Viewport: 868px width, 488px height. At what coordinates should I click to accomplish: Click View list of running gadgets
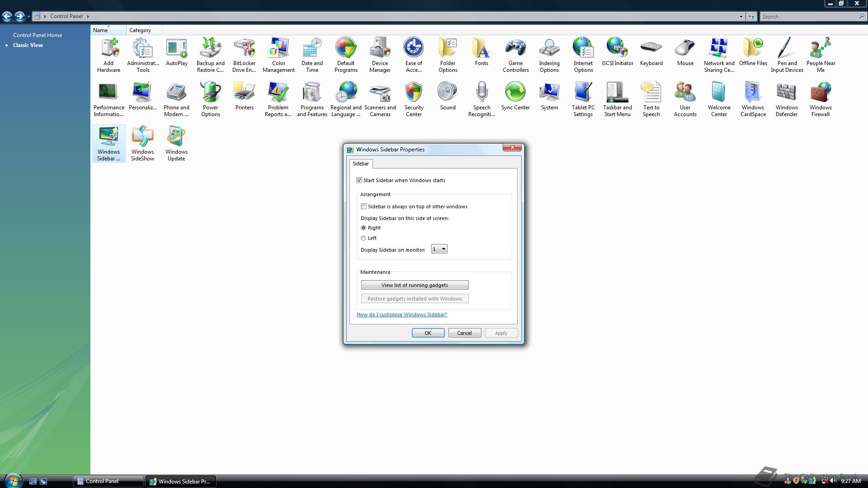(x=415, y=285)
